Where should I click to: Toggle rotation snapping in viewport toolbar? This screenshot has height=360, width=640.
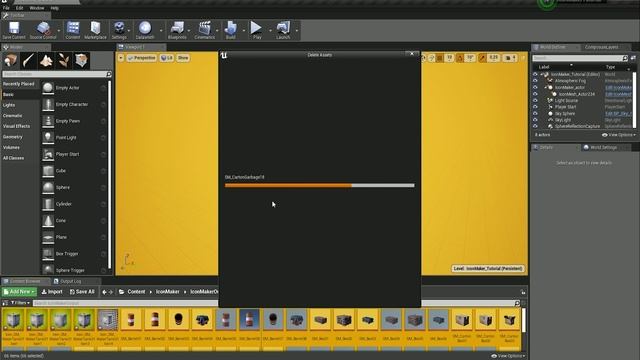(460, 58)
